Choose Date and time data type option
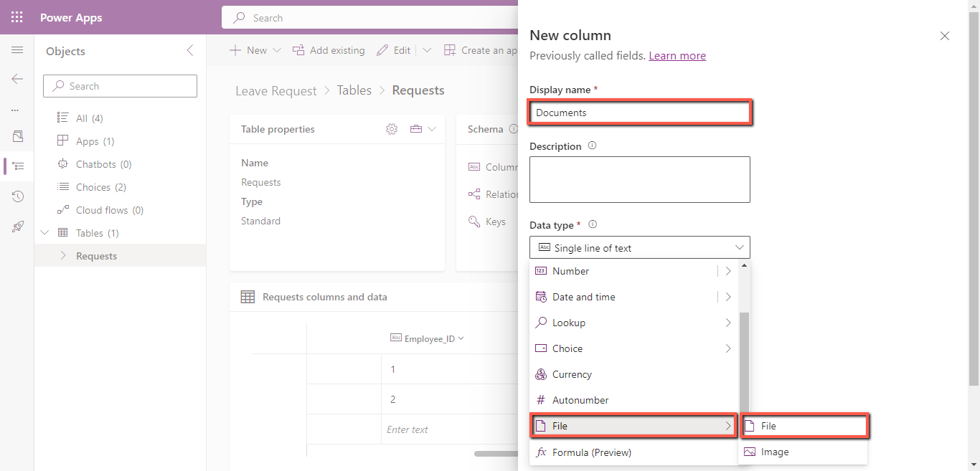Viewport: 980px width, 471px height. tap(623, 297)
